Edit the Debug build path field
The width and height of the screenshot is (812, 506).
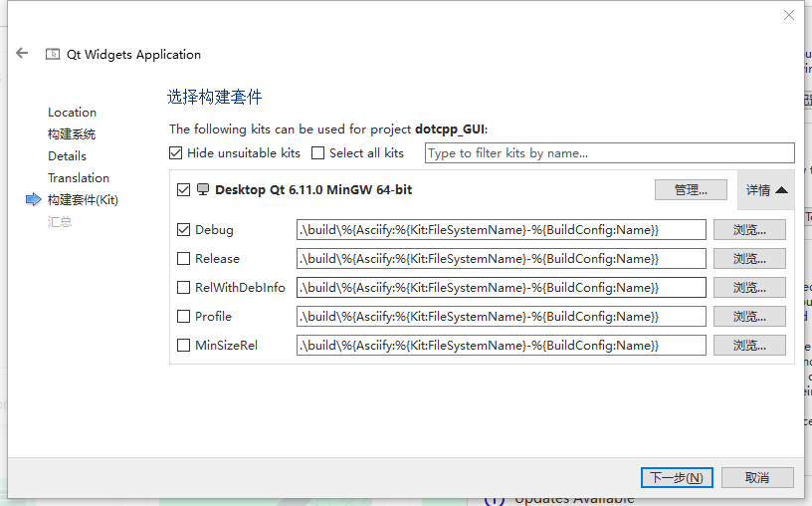[502, 230]
